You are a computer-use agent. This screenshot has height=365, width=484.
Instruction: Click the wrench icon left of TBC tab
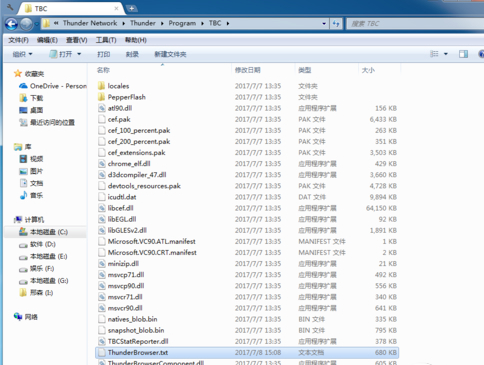[10, 7]
